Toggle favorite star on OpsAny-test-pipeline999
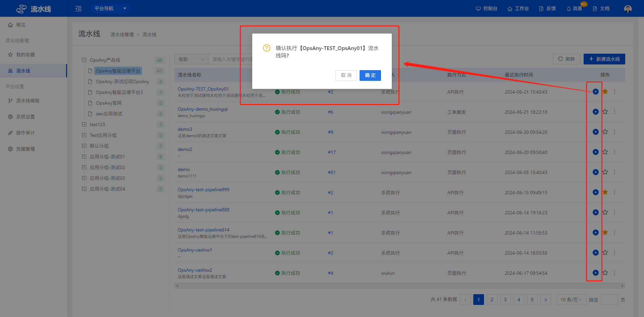Image resolution: width=644 pixels, height=317 pixels. (605, 192)
